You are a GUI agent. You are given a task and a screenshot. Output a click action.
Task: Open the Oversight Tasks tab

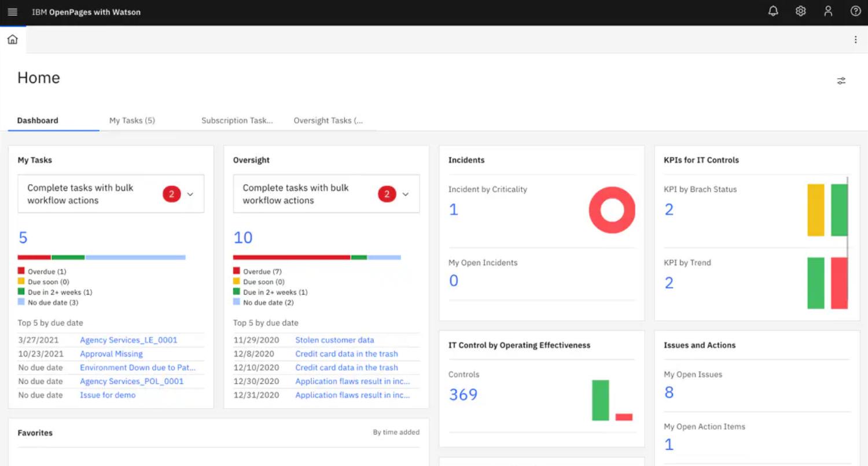point(328,120)
